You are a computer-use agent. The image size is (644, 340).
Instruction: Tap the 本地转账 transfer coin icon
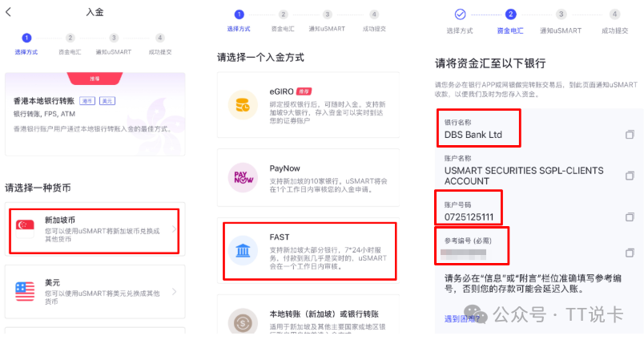pyautogui.click(x=244, y=322)
